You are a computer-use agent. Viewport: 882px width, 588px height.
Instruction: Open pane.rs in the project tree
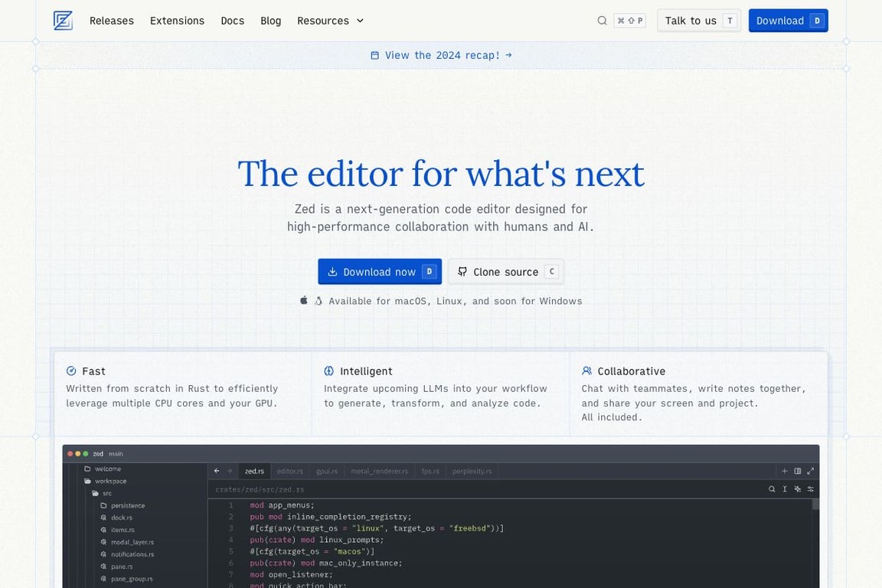point(117,567)
